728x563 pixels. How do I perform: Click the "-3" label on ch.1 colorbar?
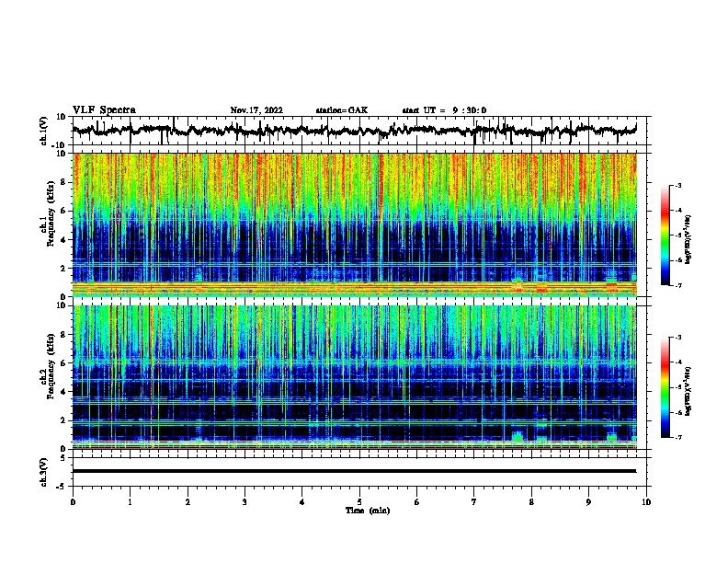tap(678, 185)
